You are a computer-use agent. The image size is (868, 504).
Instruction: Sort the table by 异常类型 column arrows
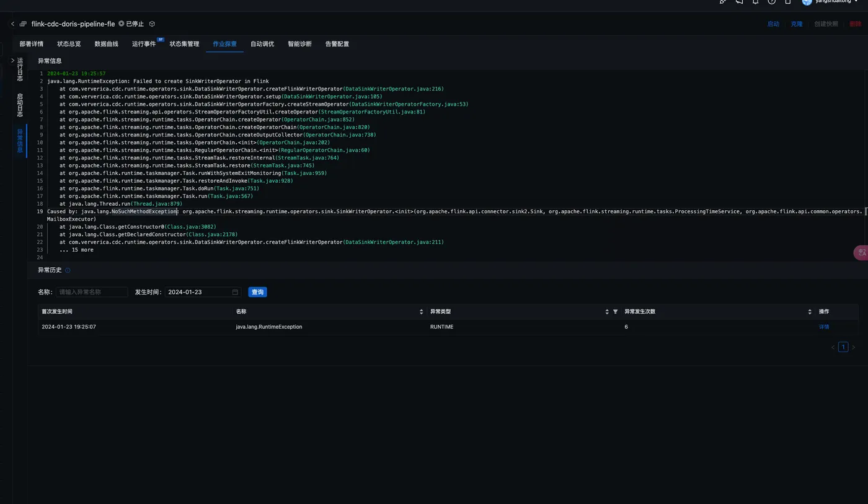click(607, 311)
